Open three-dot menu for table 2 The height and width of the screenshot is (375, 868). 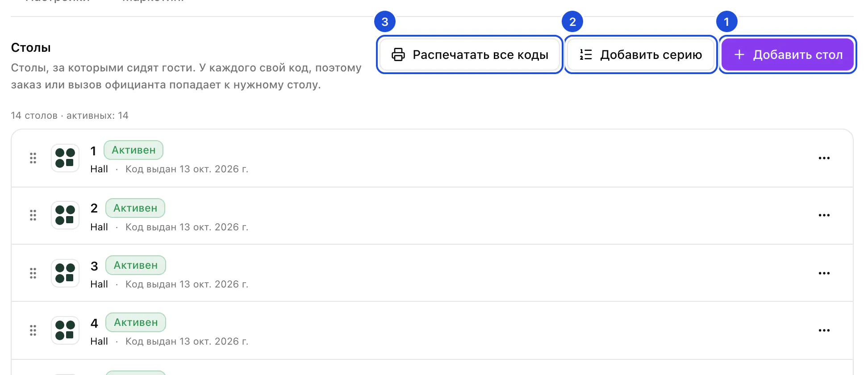[x=824, y=215]
